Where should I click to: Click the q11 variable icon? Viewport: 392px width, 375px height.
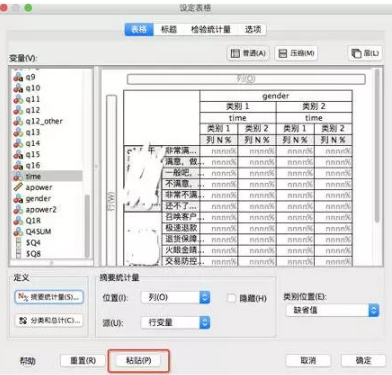(18, 99)
